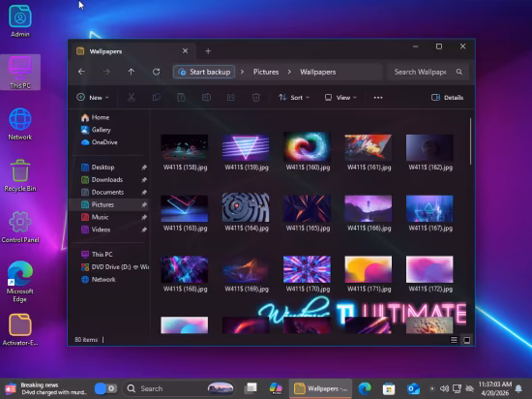Open the See more ellipsis menu
Screen dimensions: 532x399
coord(378,98)
